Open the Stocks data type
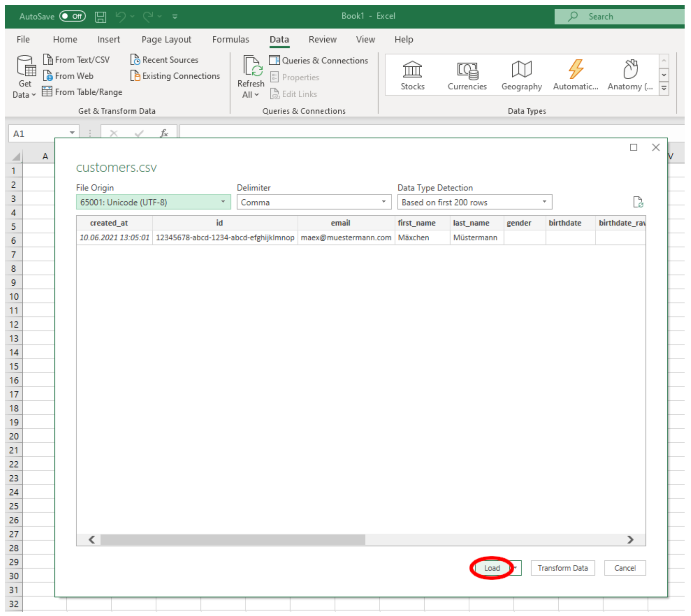Screen dimensions: 691x616 [x=413, y=76]
